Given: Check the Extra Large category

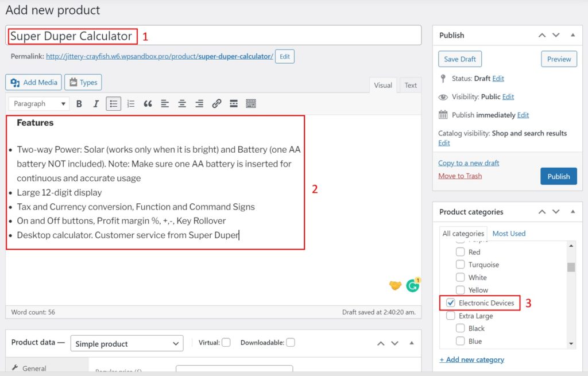Looking at the screenshot, I should pos(450,316).
